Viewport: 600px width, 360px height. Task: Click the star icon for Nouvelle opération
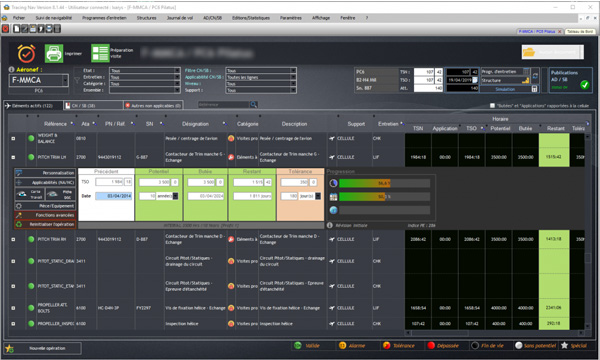click(10, 349)
